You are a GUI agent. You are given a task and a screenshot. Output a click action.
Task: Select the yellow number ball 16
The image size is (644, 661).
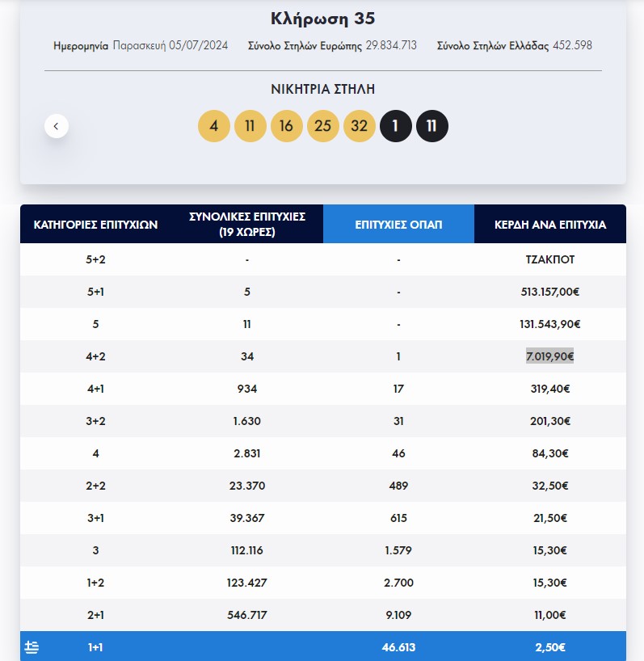click(x=286, y=126)
